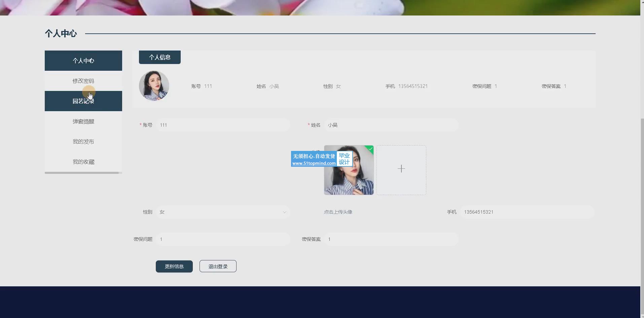
Task: Click the 性别 dropdown chevron arrow
Action: [285, 212]
